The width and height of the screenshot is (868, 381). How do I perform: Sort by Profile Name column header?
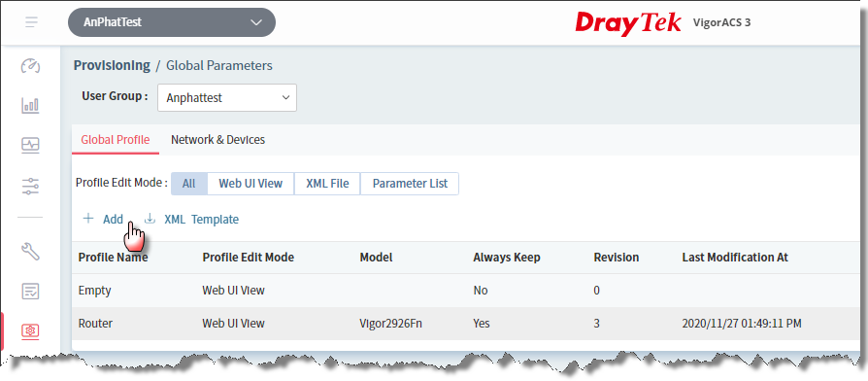pos(113,258)
